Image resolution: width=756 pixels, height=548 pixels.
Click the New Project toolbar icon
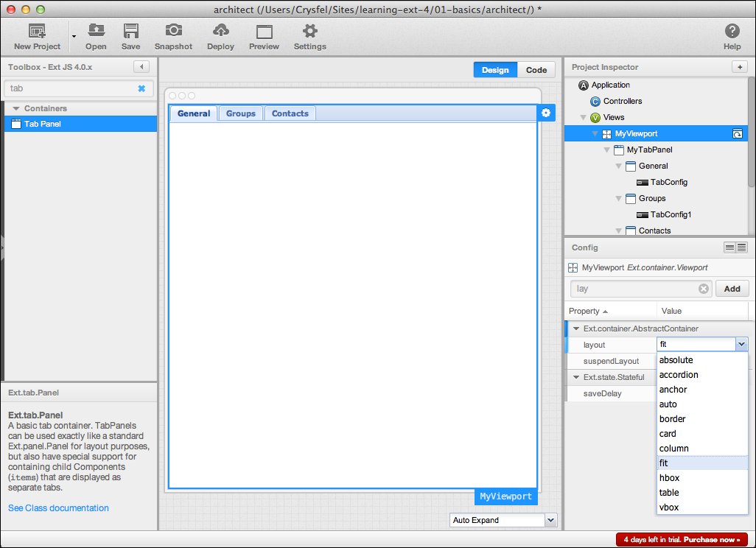point(37,32)
